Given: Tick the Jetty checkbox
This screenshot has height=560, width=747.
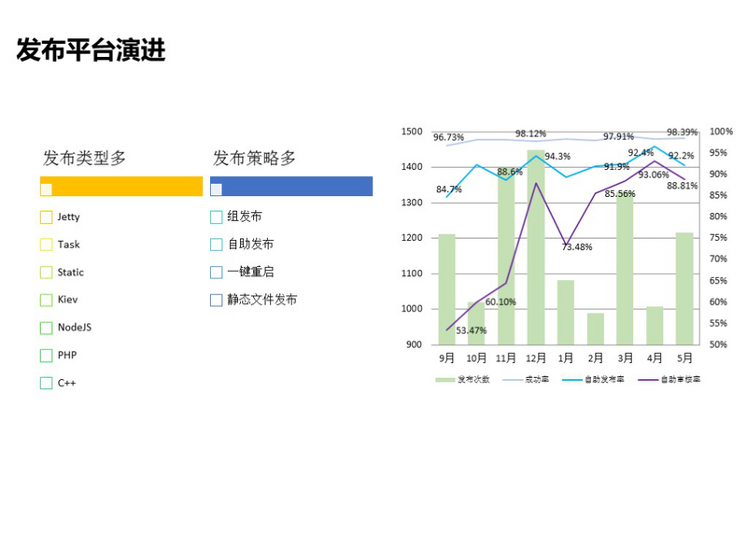Looking at the screenshot, I should pyautogui.click(x=46, y=217).
